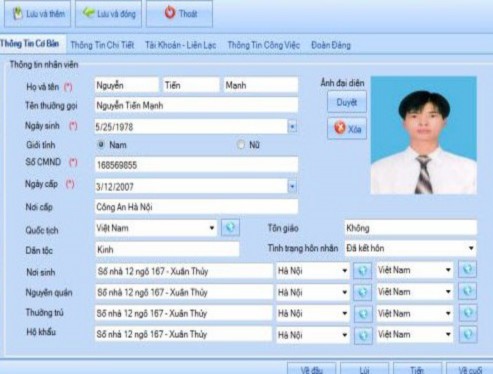Image resolution: width=493 pixels, height=374 pixels.
Task: Open the Nơi sinh Hà Nội province dropdown
Action: click(x=345, y=271)
